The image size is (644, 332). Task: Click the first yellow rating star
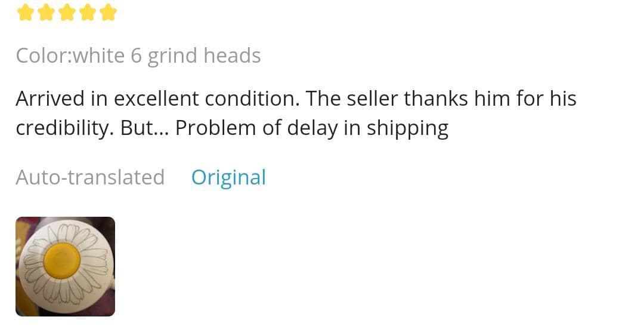(25, 12)
